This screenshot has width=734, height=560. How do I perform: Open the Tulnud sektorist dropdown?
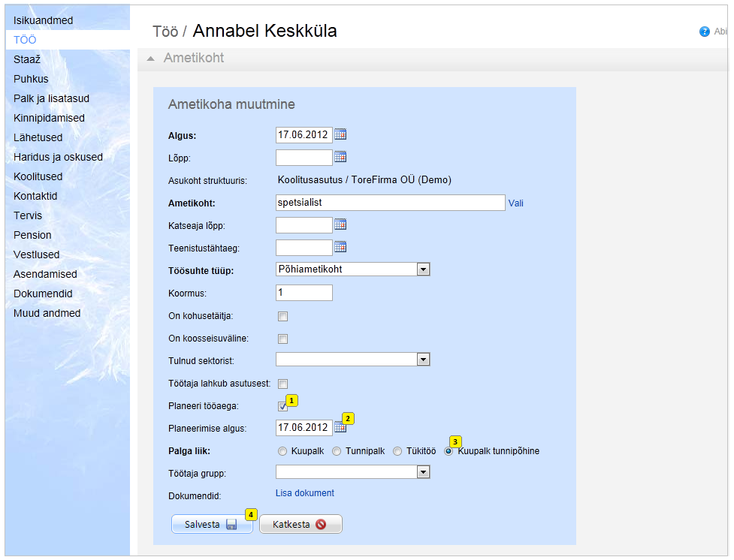pos(423,360)
